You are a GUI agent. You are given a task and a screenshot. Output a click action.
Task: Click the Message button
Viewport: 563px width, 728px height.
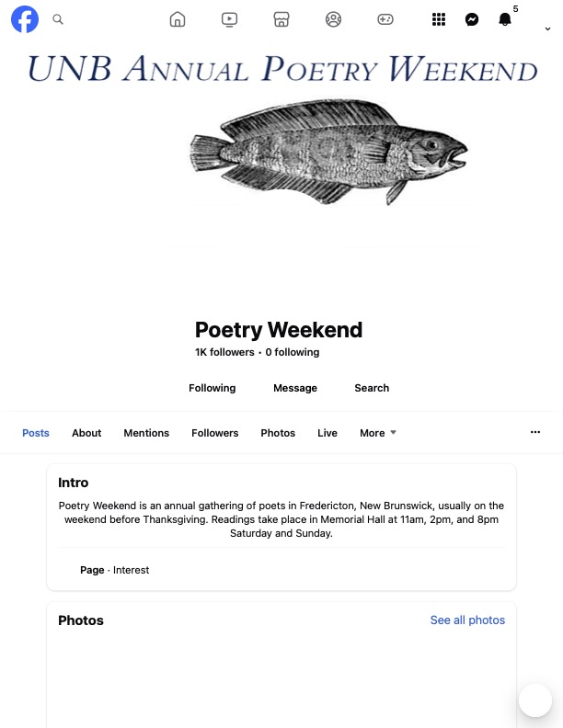pos(295,388)
